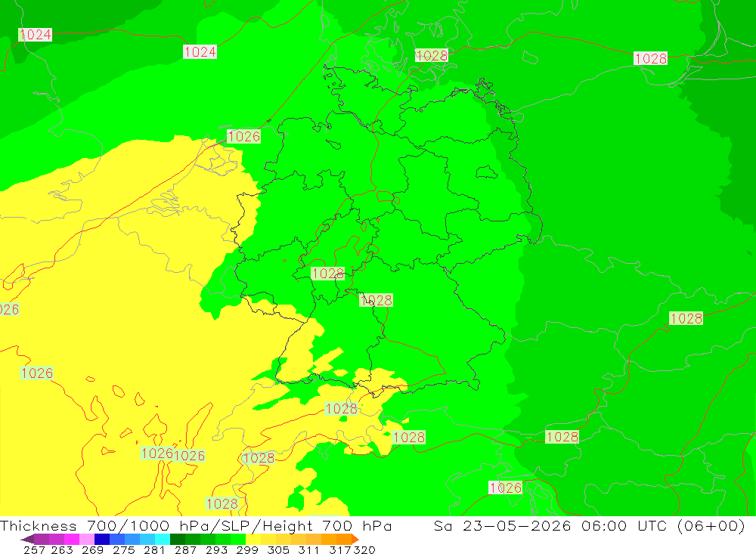Image resolution: width=756 pixels, height=554 pixels.
Task: Click the '(06+00)' forecast offset text
Action: point(711,525)
